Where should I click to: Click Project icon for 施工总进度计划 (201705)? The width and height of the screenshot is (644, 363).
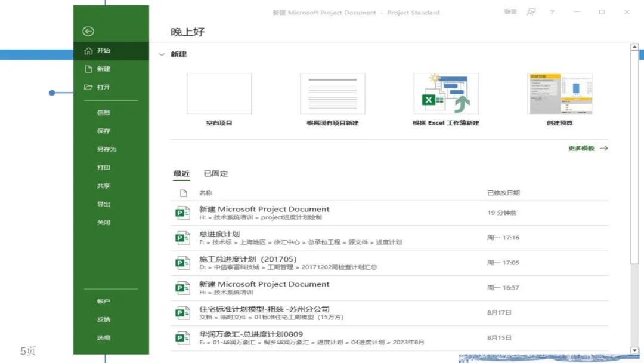point(182,263)
